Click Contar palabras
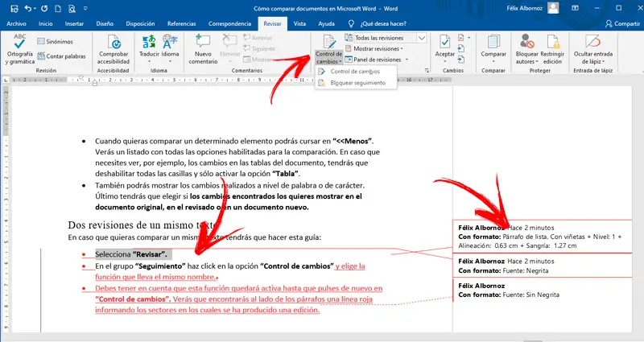 point(62,56)
